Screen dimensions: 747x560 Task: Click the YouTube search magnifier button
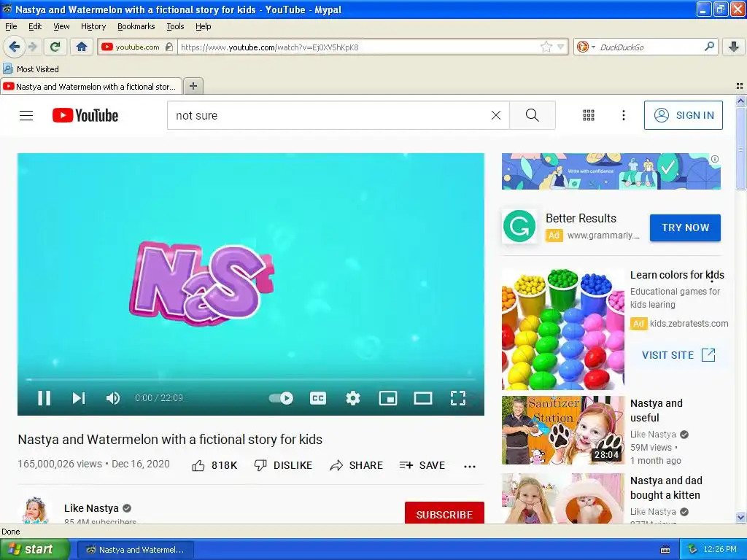[532, 115]
